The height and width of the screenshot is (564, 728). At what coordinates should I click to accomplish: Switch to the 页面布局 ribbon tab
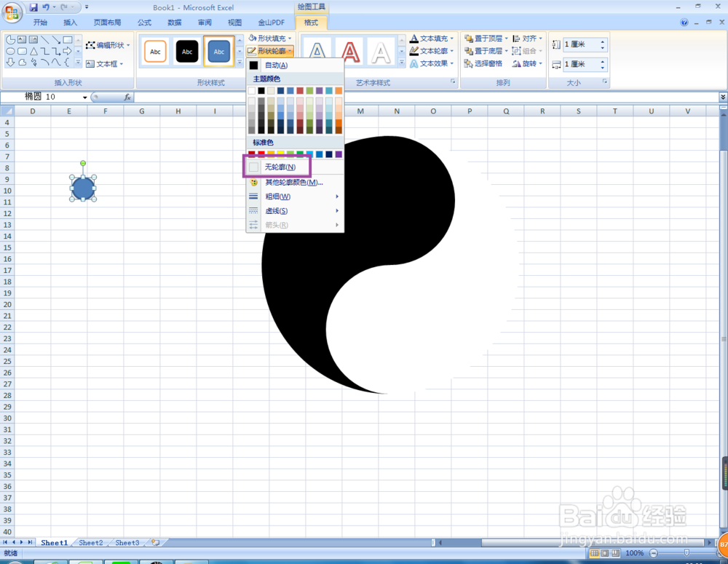point(107,23)
